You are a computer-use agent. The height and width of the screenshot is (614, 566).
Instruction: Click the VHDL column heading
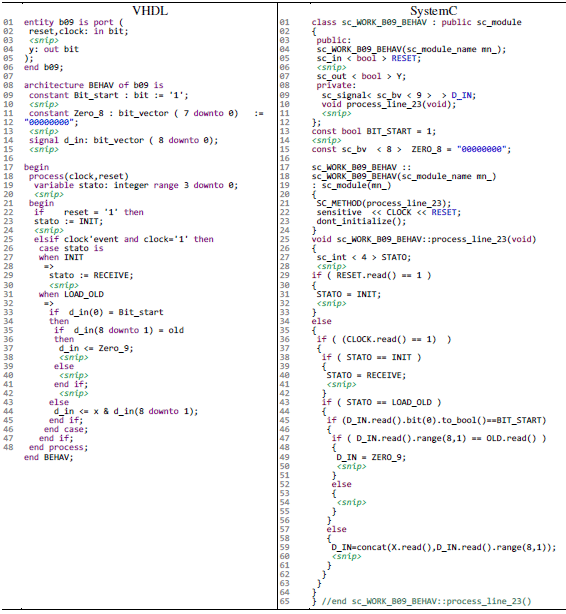pyautogui.click(x=150, y=11)
